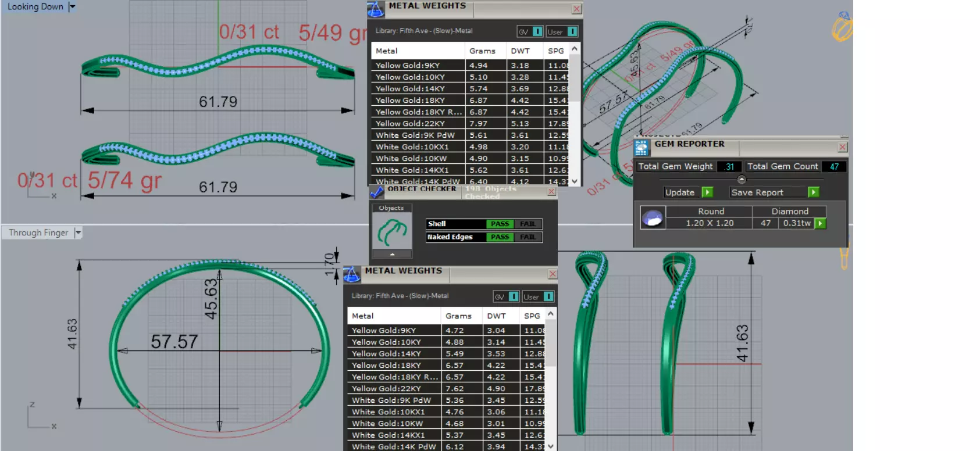Open the Looking Down viewport dropdown
980x451 pixels.
click(x=72, y=7)
